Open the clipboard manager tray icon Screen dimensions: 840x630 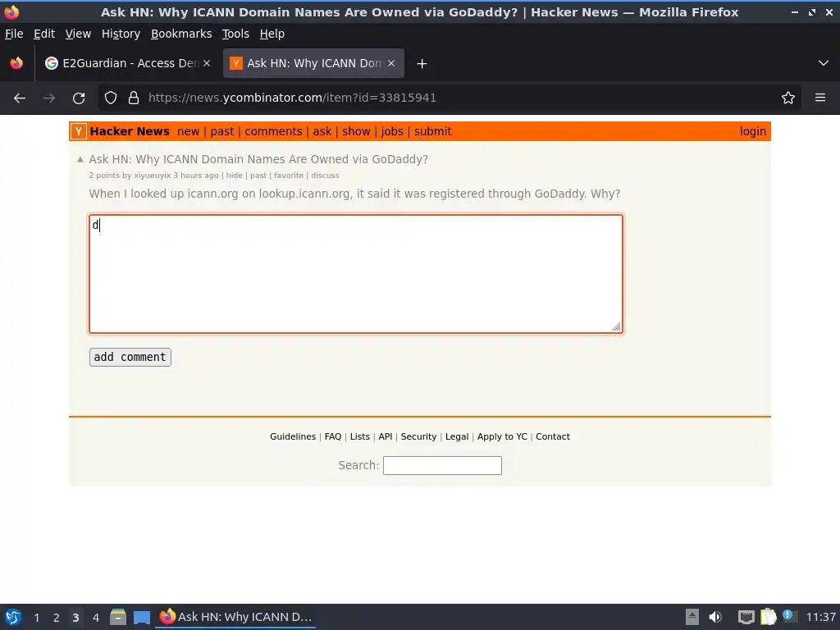(x=768, y=617)
